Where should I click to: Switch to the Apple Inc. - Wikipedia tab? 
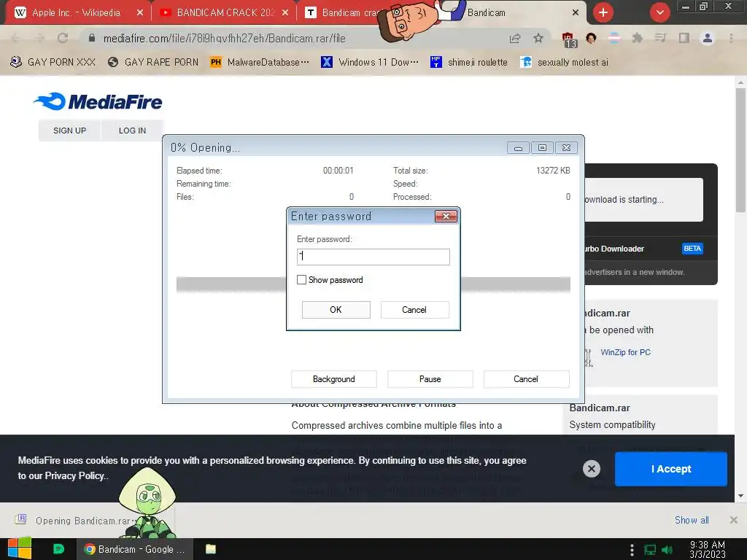tap(76, 13)
